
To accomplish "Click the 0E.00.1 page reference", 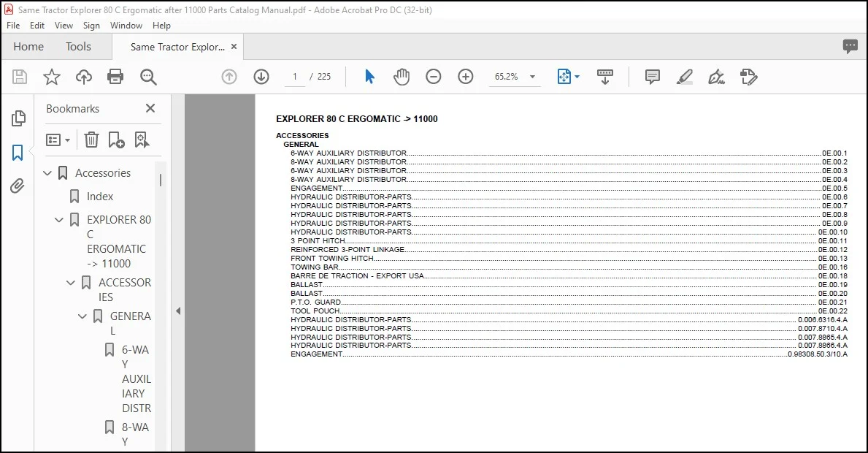I will coord(834,153).
